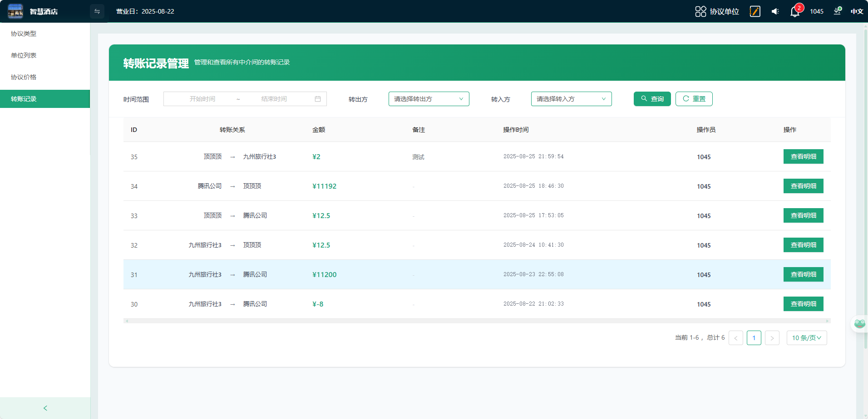Click the calendar icon in date range
868x419 pixels.
(318, 99)
